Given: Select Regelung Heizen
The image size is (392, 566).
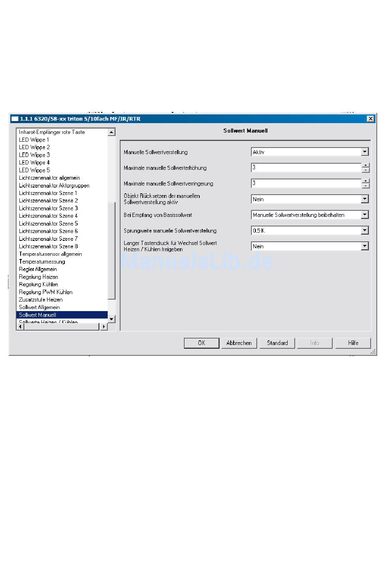Looking at the screenshot, I should click(38, 277).
